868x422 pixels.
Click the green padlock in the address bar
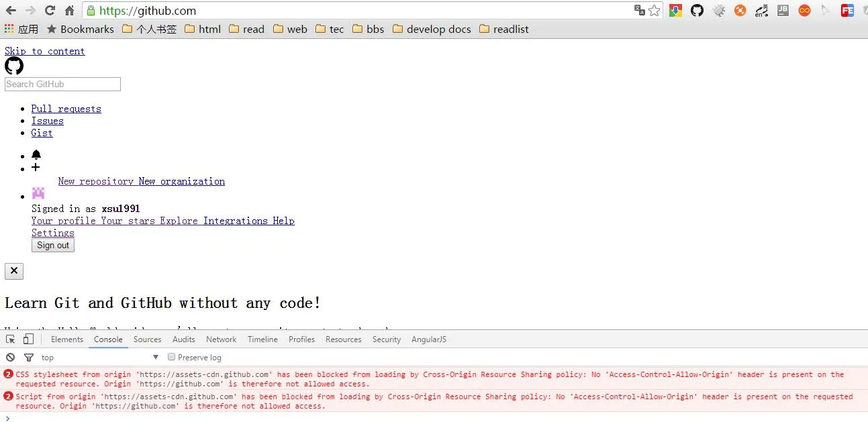91,11
